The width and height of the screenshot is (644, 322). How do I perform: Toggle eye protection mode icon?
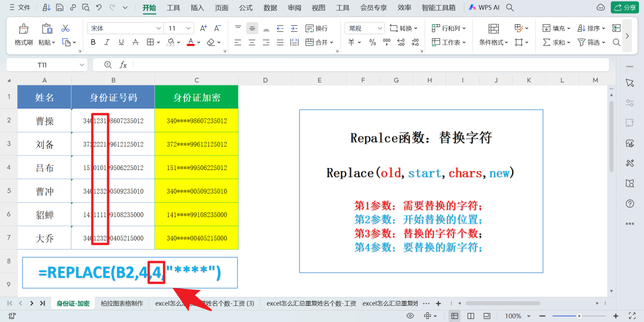tap(410, 316)
